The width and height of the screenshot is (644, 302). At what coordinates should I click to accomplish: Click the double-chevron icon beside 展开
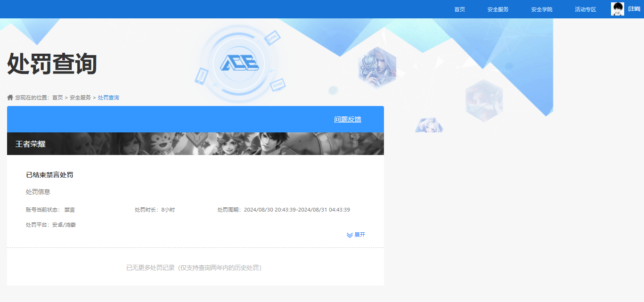350,235
